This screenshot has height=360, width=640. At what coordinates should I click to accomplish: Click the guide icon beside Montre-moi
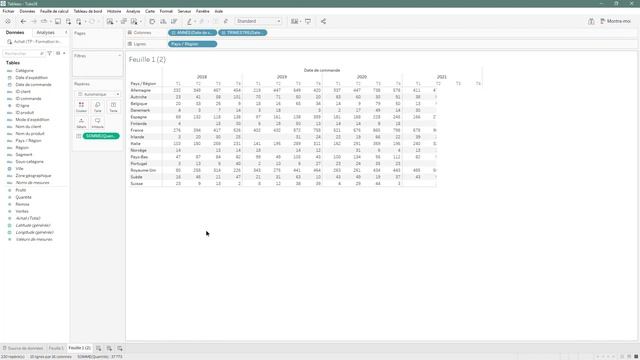point(591,21)
